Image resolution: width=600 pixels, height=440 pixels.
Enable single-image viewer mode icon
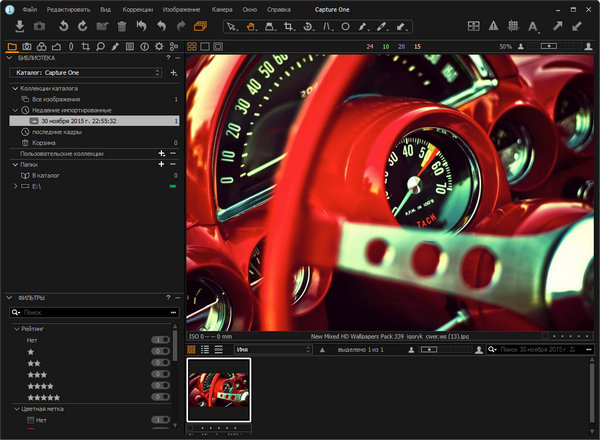pos(204,46)
